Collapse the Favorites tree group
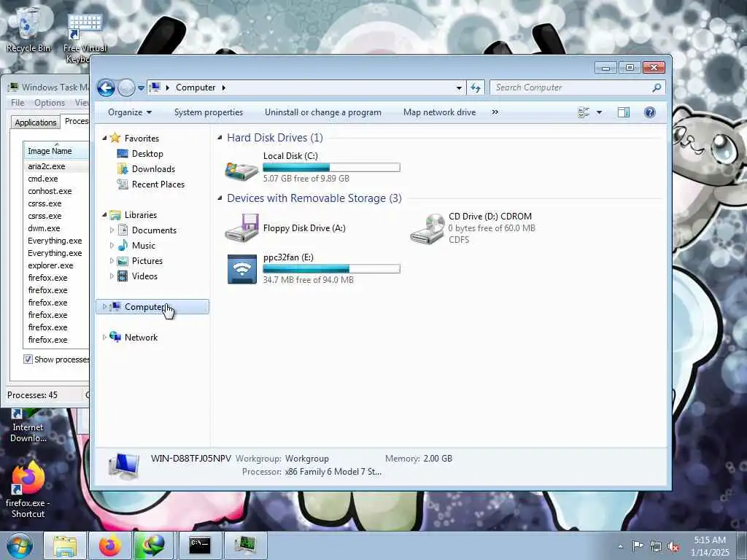This screenshot has height=560, width=747. (x=105, y=138)
